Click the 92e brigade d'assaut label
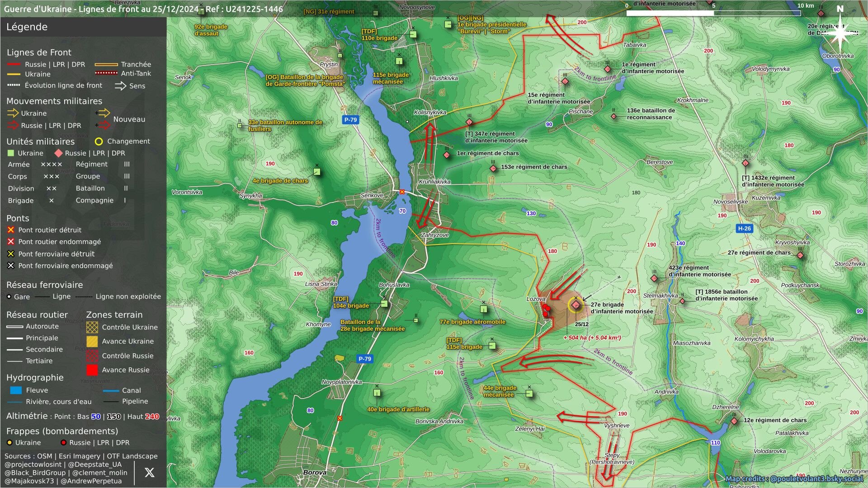The image size is (868, 488). pos(211,30)
